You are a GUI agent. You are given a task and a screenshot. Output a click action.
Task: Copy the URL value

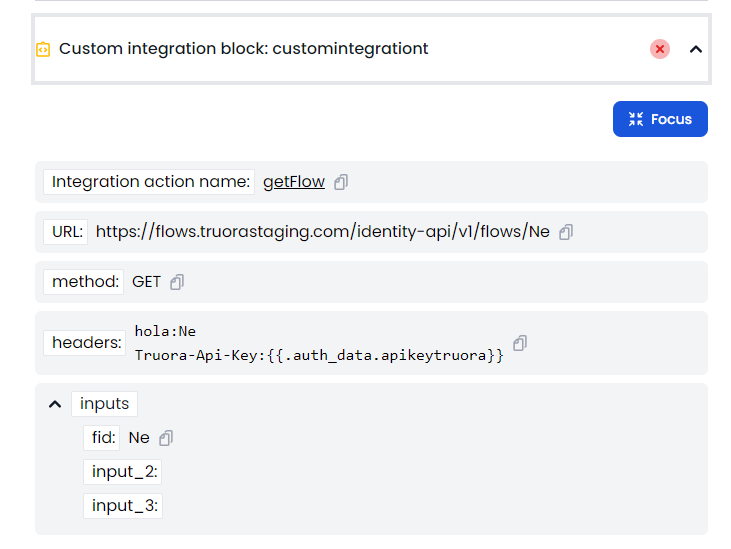(x=565, y=232)
